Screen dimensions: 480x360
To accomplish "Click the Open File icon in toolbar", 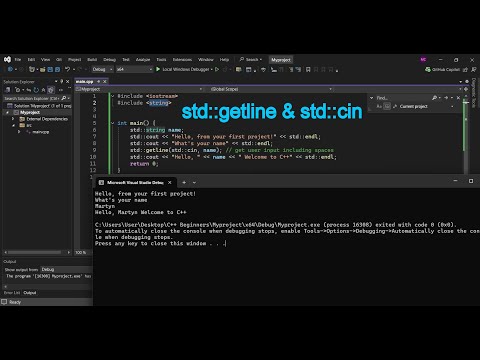I will click(42, 69).
